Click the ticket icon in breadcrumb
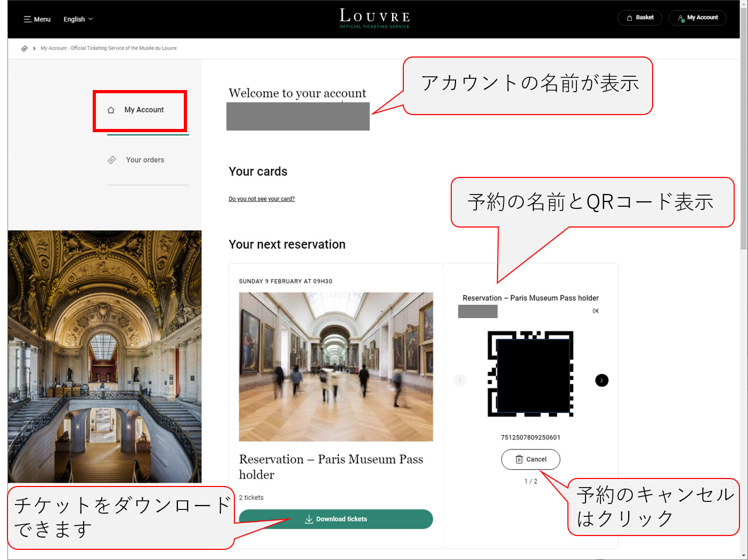 (25, 48)
